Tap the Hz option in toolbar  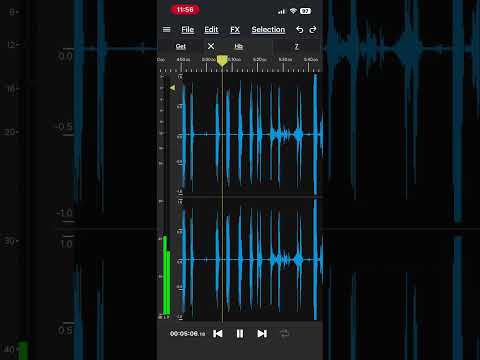238,46
